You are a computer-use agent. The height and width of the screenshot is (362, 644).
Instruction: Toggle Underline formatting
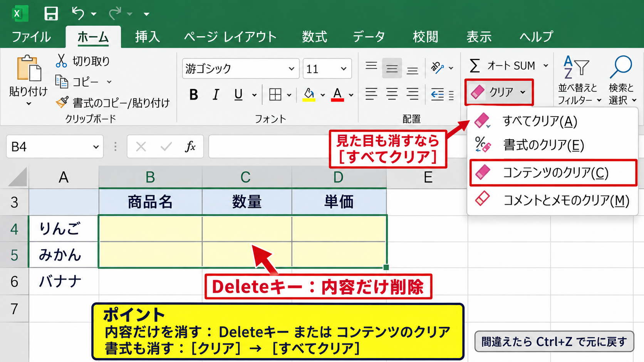(x=238, y=94)
